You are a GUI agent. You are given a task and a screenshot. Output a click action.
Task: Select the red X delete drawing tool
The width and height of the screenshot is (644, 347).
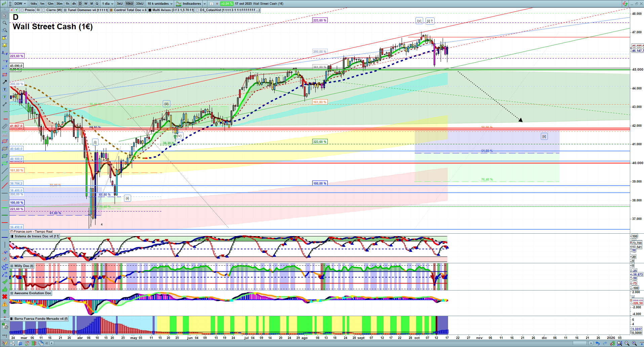(5, 297)
